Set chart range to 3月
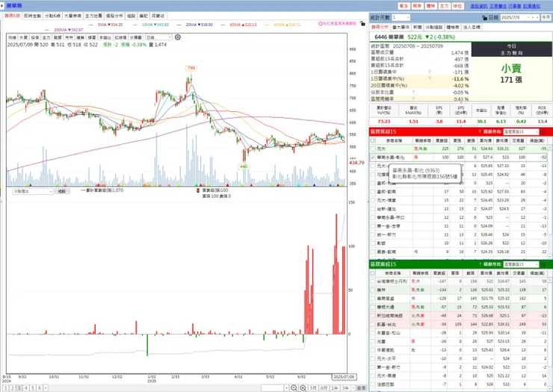The height and width of the screenshot is (392, 553). click(x=313, y=388)
